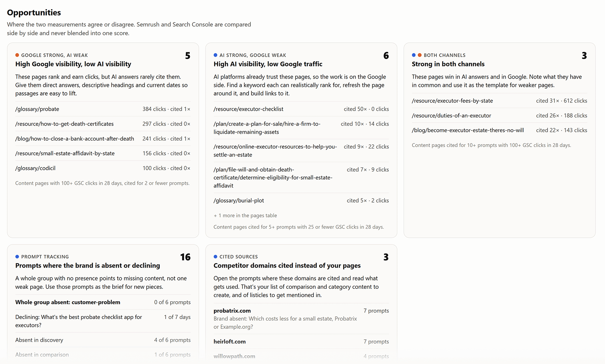Click '+ 1 more in the pages table'
Screen dimensions: 605x364
[245, 215]
